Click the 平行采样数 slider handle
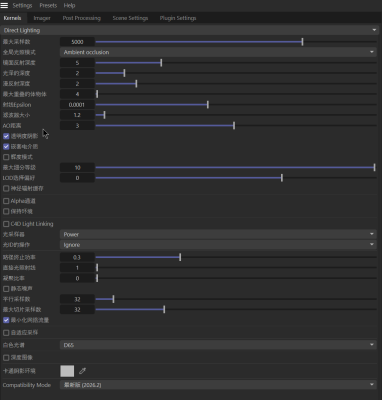 click(113, 299)
